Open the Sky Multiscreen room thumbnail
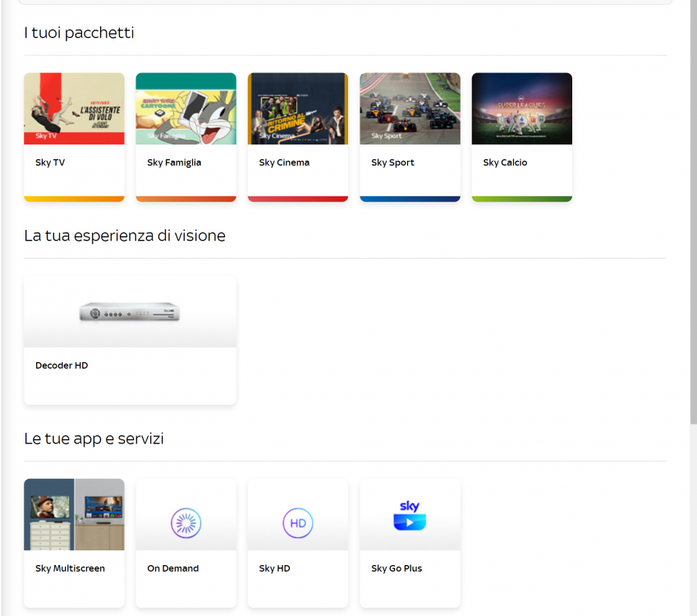 74,514
